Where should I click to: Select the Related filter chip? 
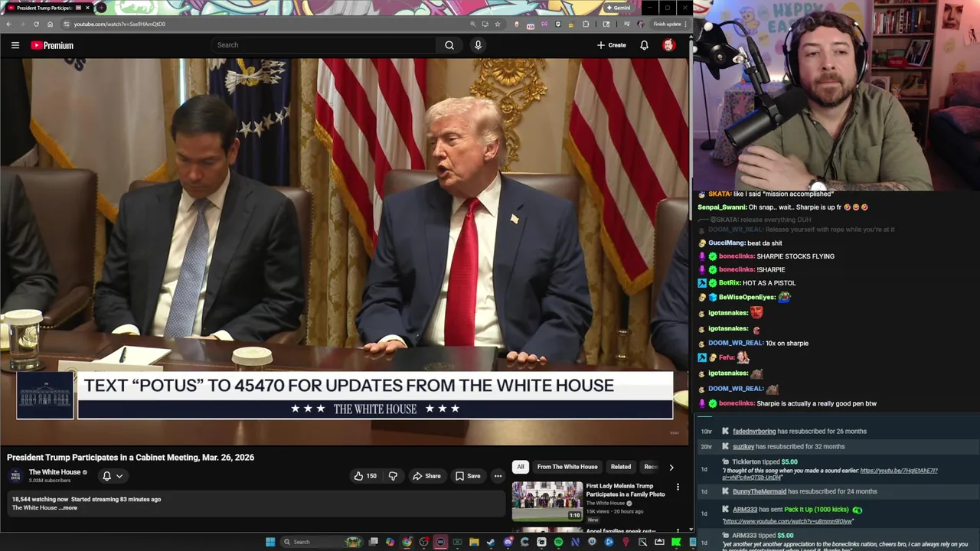(x=621, y=467)
